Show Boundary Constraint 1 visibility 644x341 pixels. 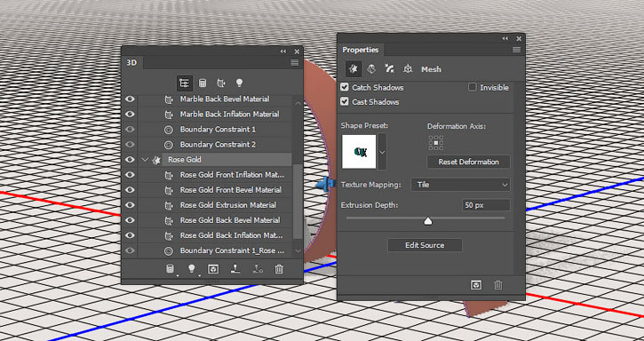point(130,130)
